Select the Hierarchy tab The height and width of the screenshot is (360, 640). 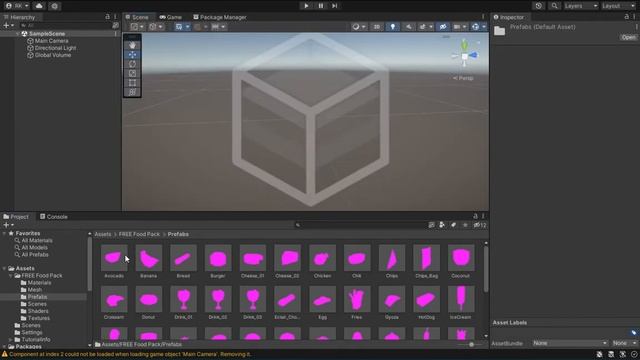(x=19, y=17)
